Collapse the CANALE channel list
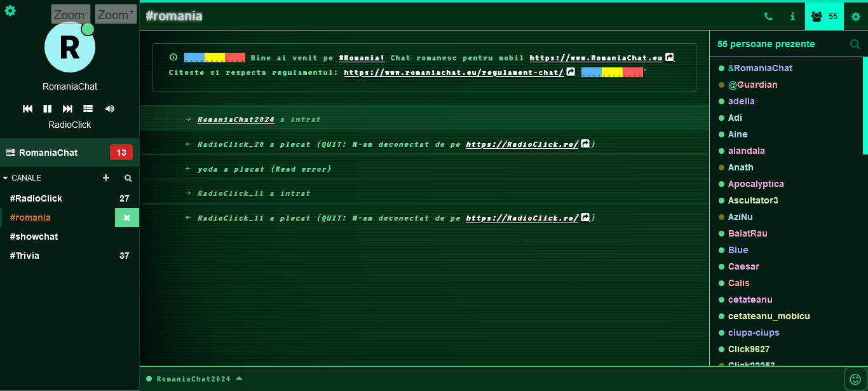Viewport: 868px width, 391px height. click(6, 178)
